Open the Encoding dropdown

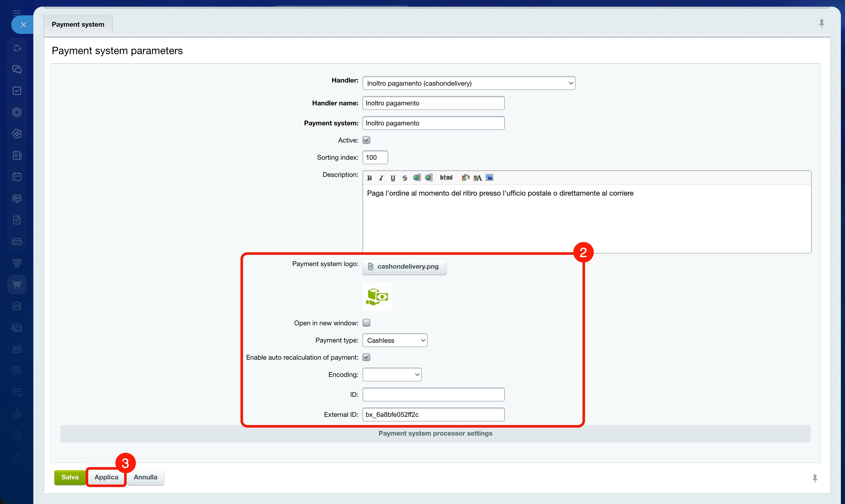[392, 375]
